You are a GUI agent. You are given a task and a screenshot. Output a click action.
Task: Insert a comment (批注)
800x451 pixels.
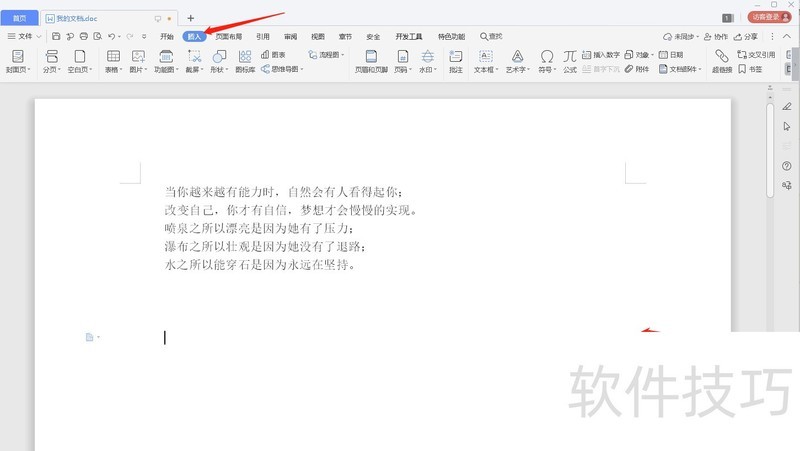tap(456, 61)
